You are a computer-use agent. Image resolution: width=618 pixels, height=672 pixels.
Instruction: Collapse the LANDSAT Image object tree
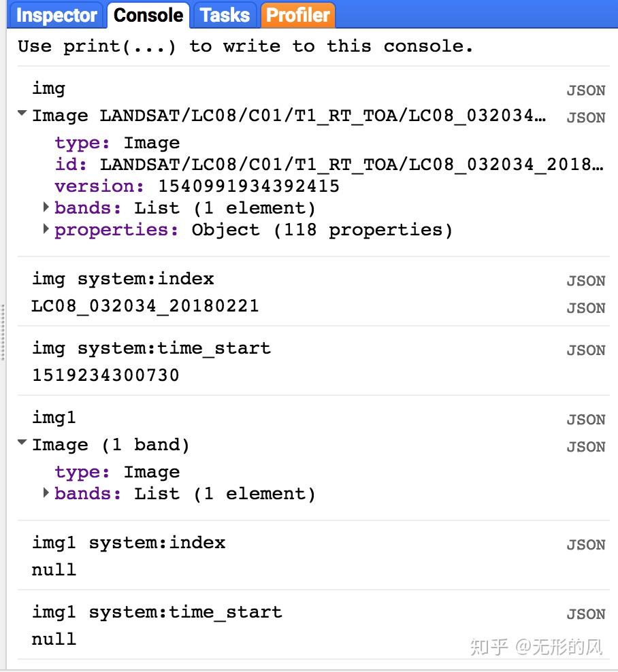pyautogui.click(x=22, y=114)
